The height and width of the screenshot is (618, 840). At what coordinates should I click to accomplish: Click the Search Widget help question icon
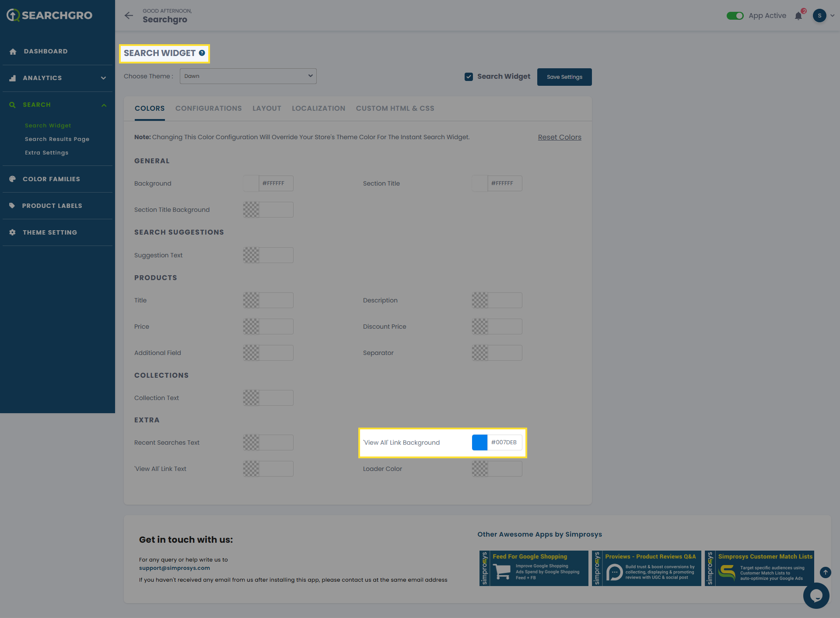pos(202,53)
